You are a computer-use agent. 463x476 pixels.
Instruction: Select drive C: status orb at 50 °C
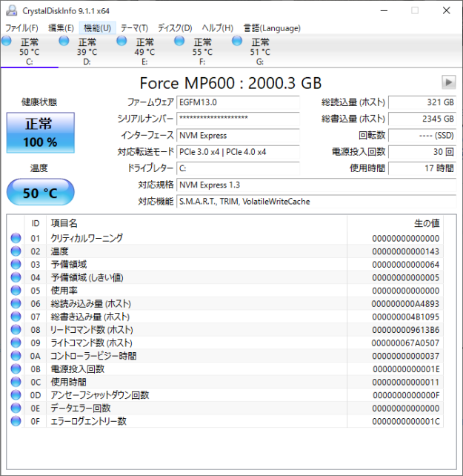pyautogui.click(x=8, y=42)
